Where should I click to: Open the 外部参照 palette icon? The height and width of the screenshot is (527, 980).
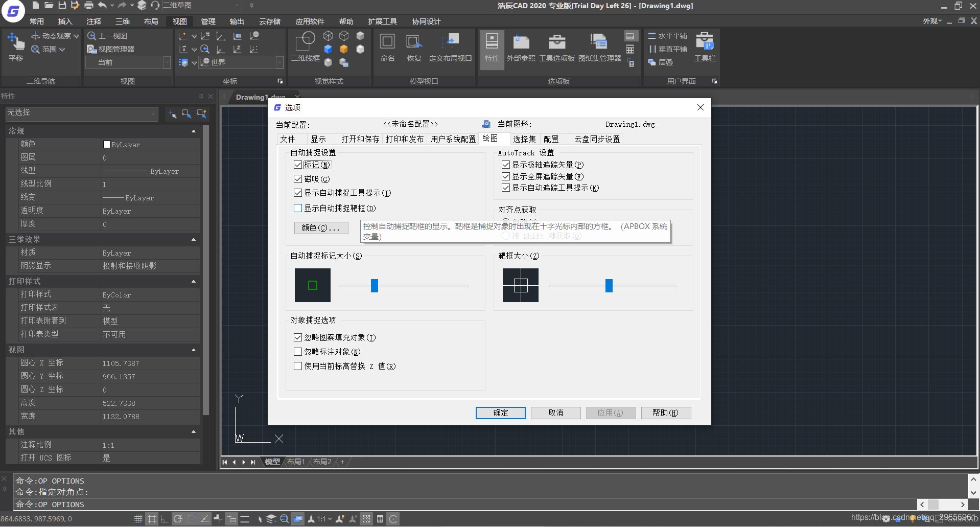coord(521,42)
